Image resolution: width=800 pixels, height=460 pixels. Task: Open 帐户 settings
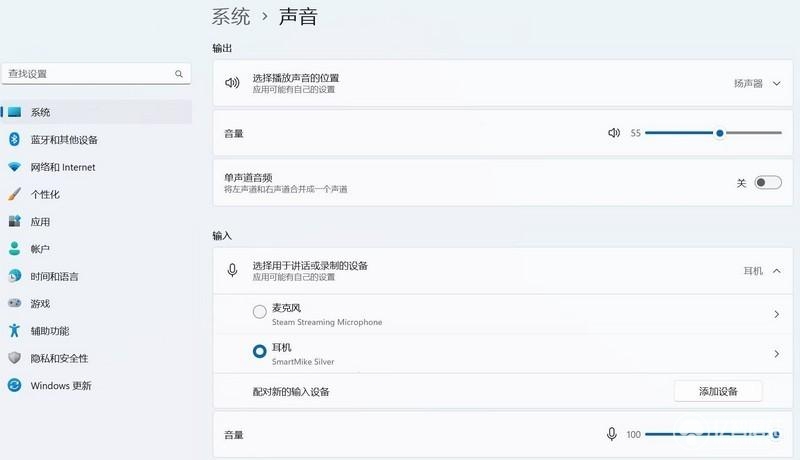(x=96, y=248)
